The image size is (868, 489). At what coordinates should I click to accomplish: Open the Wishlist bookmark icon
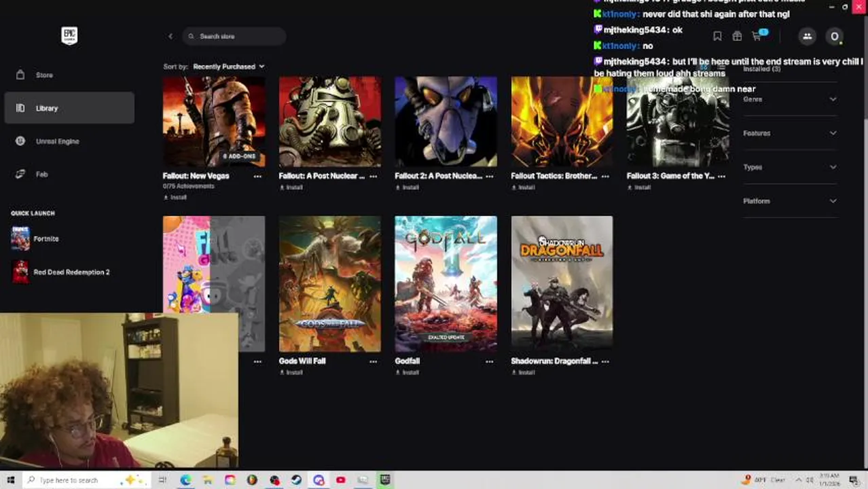pyautogui.click(x=717, y=36)
